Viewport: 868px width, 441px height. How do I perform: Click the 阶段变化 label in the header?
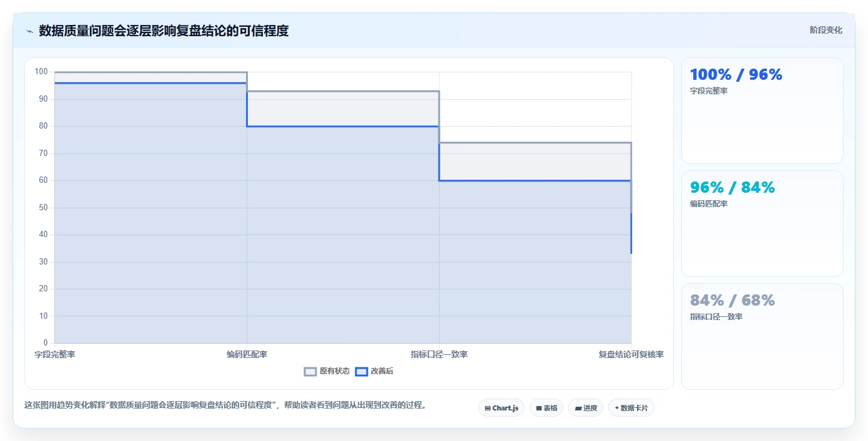click(x=826, y=30)
